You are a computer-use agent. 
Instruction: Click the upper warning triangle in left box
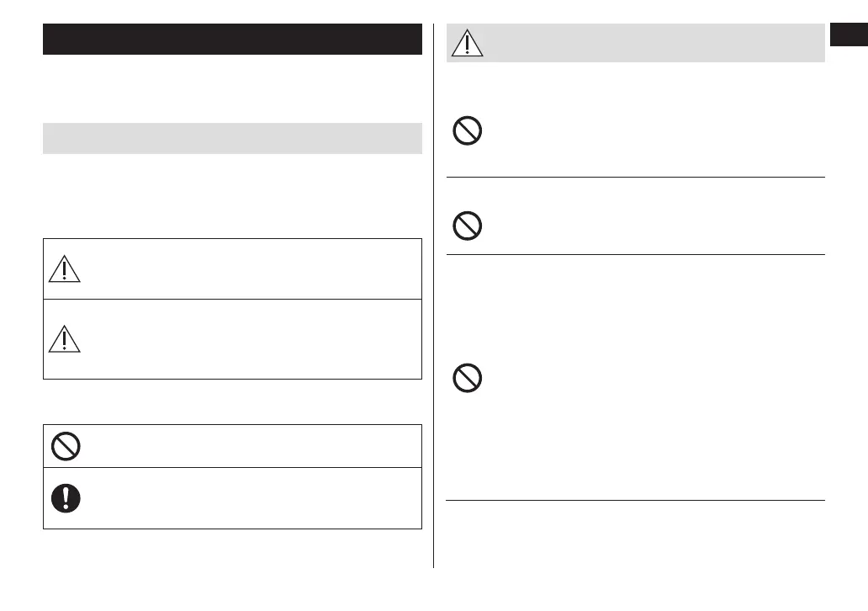(x=64, y=268)
